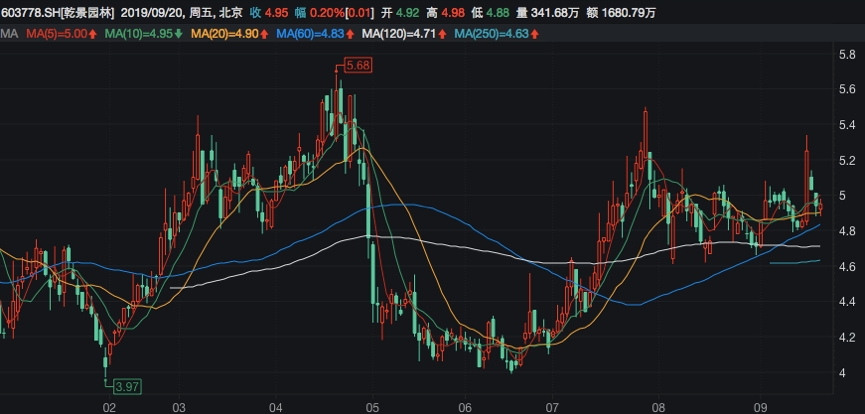The image size is (865, 414).
Task: Click the 09 month label on time axis
Action: pos(759,407)
